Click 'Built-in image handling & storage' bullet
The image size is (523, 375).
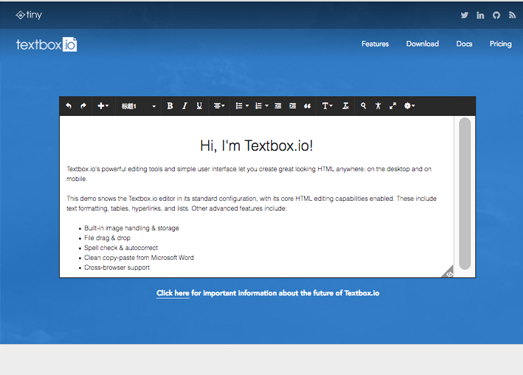tap(132, 228)
